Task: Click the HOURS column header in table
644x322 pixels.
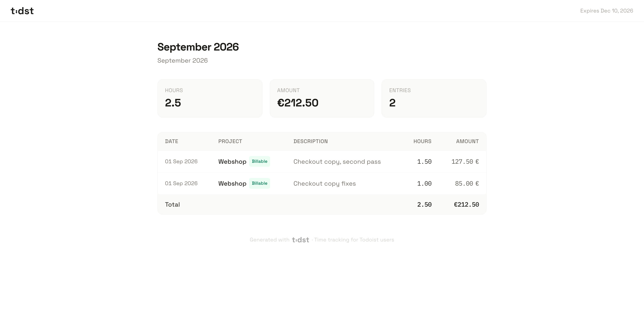Action: click(x=422, y=141)
